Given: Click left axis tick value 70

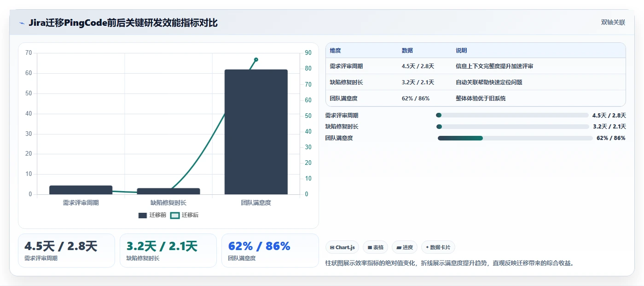Looking at the screenshot, I should 29,53.
